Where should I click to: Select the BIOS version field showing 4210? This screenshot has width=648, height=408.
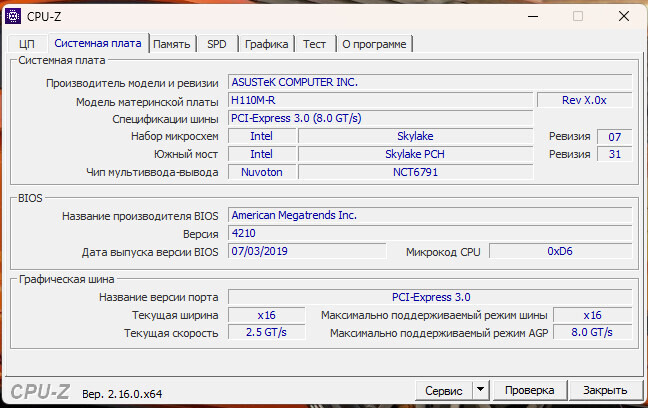[429, 233]
